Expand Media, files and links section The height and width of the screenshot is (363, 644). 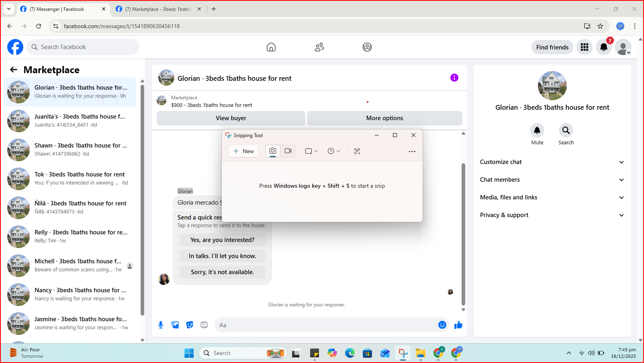(x=552, y=197)
